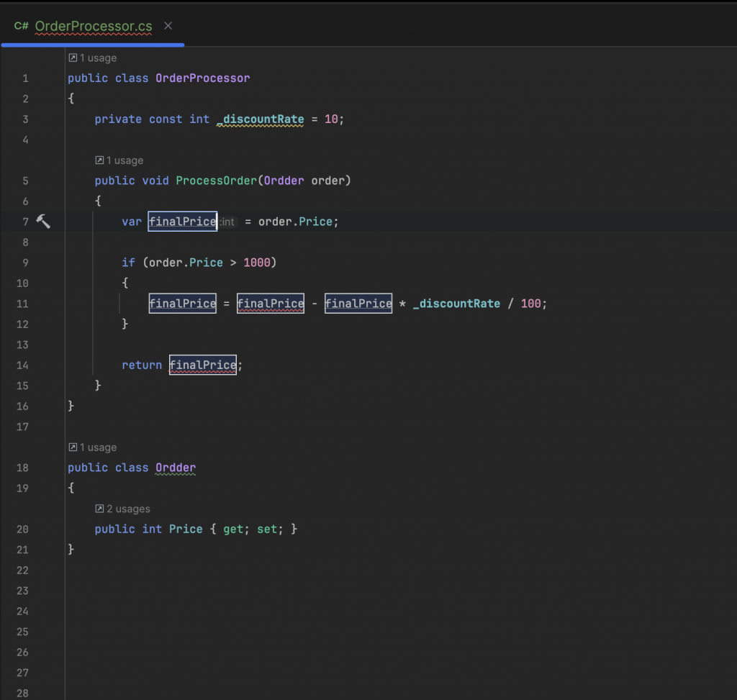Click finalPrice in the return statement
This screenshot has width=737, height=700.
click(x=202, y=365)
